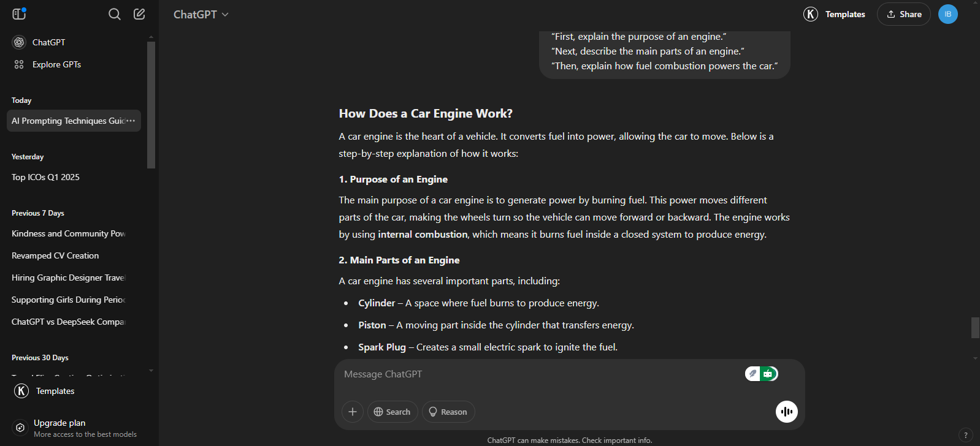Open the Top ICOs Q1 2025 chat

coord(45,177)
